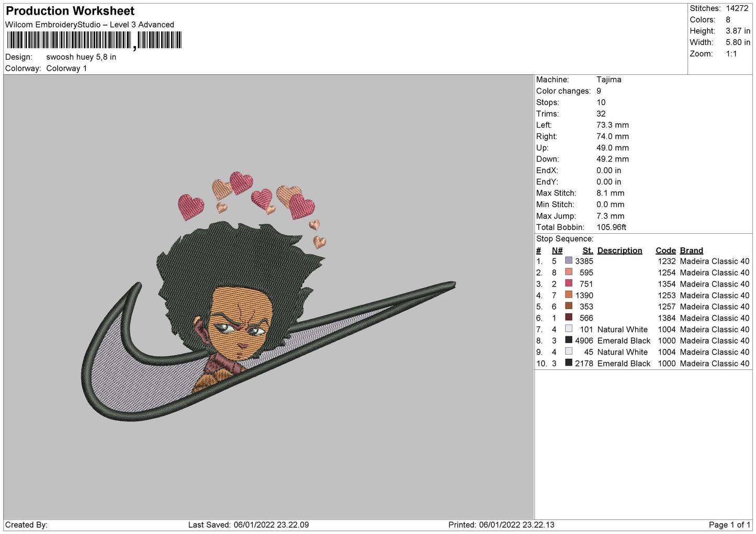Image resolution: width=756 pixels, height=534 pixels.
Task: Click the dark maroon swatch for code 1384
Action: tap(569, 317)
